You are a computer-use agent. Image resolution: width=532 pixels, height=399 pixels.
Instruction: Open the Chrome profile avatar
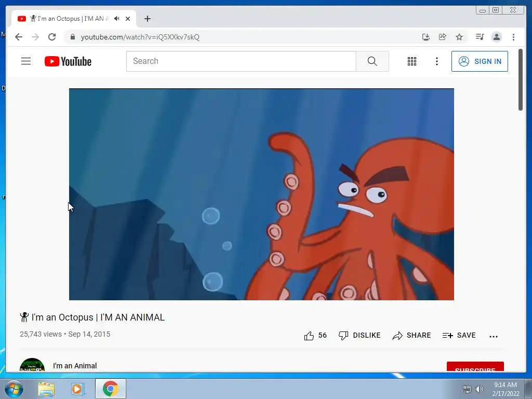point(496,37)
